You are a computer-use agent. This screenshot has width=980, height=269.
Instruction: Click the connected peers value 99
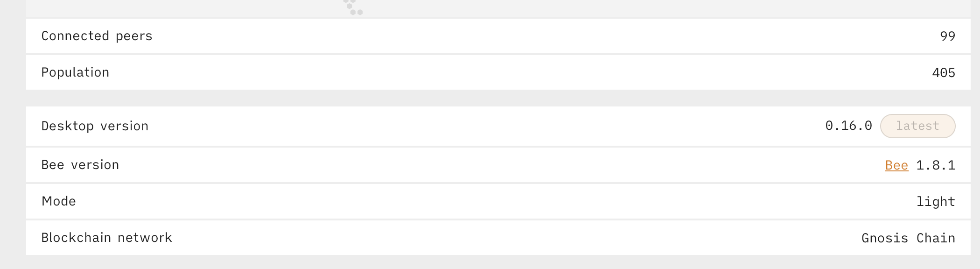point(948,36)
